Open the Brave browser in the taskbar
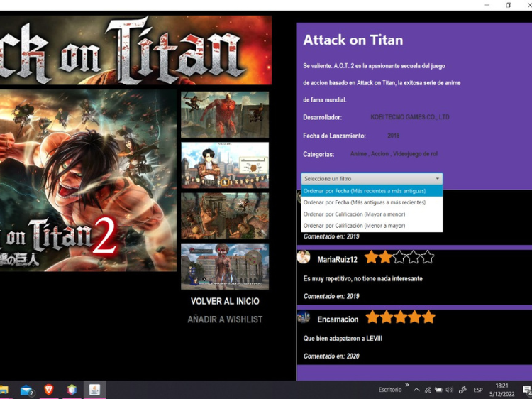Screen dimensions: 532x399 click(49, 390)
